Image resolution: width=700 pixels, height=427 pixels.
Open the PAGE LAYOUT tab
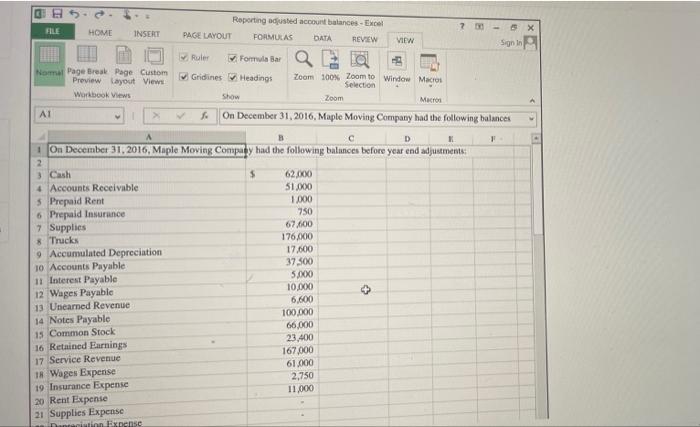pyautogui.click(x=207, y=35)
